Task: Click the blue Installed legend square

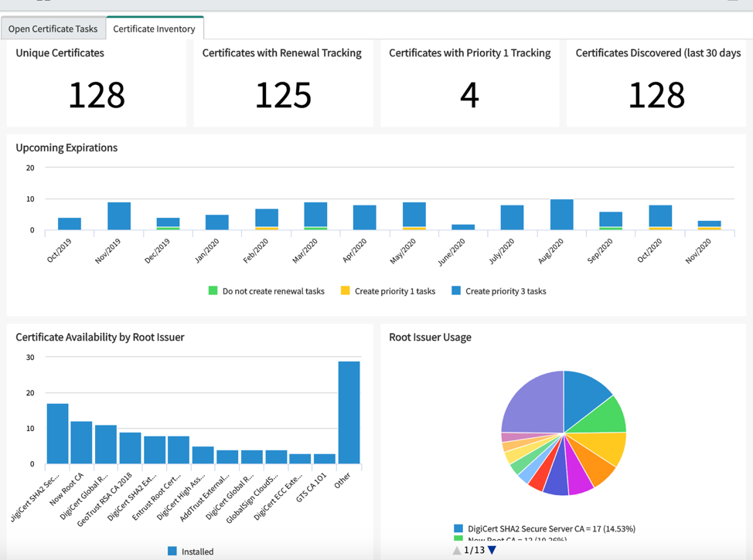Action: click(x=172, y=552)
